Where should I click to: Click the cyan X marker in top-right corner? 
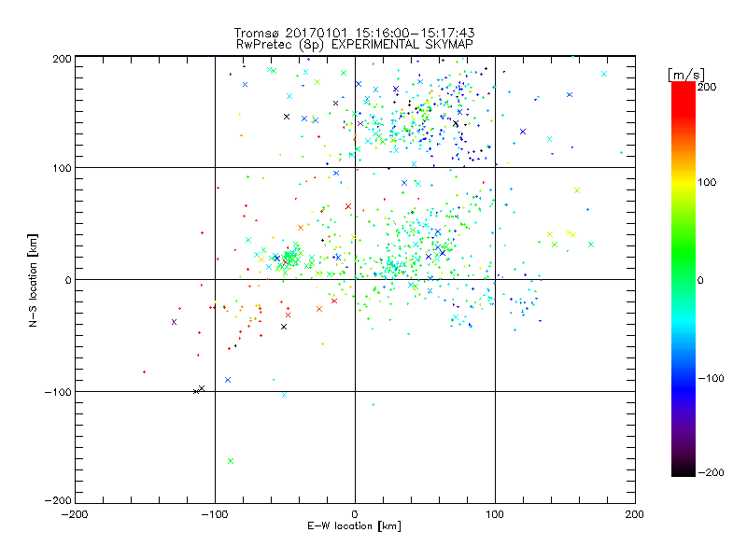(x=604, y=74)
